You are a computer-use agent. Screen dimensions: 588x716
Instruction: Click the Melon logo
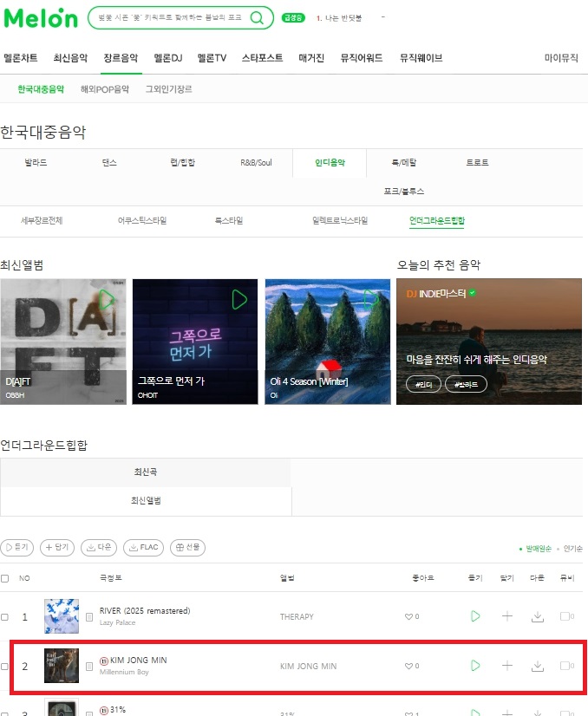coord(41,18)
